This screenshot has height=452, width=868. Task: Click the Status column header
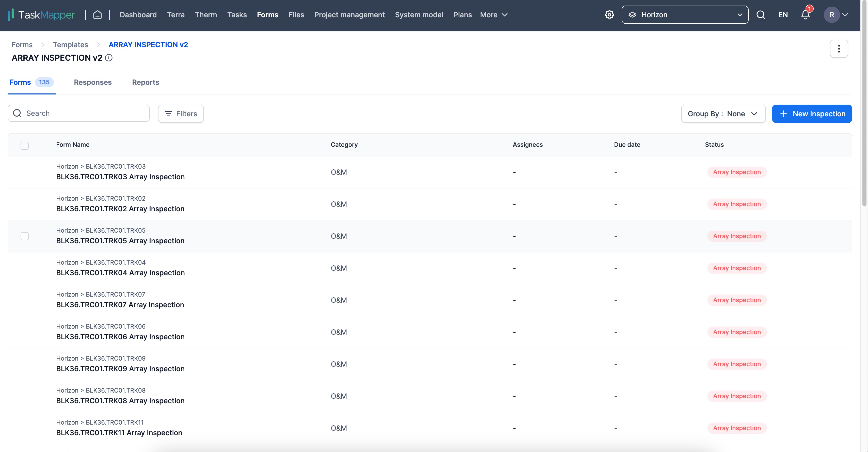(x=714, y=144)
